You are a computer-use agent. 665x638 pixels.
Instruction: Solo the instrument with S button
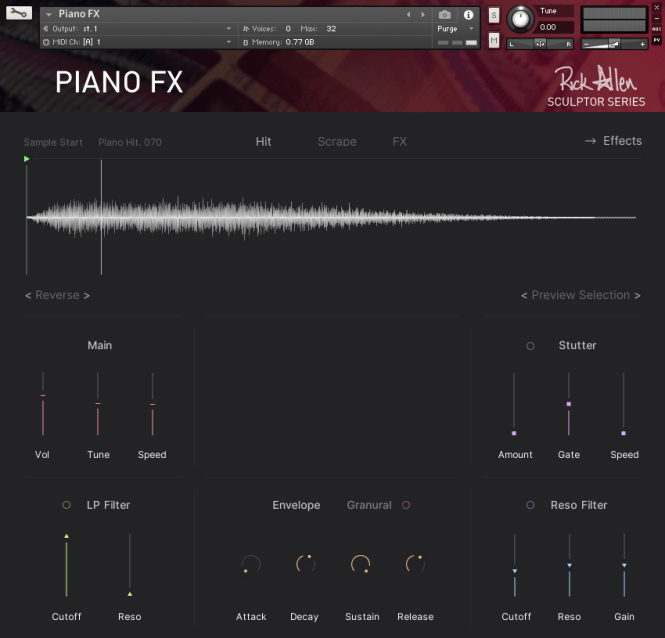pyautogui.click(x=494, y=16)
